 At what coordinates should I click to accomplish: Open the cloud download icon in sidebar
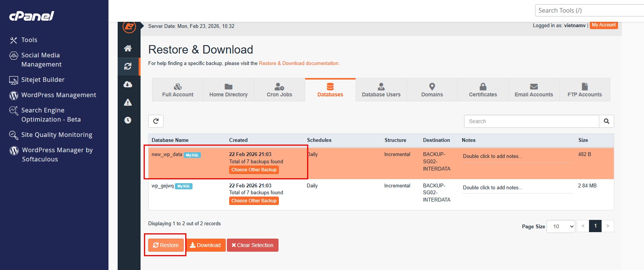(x=128, y=84)
